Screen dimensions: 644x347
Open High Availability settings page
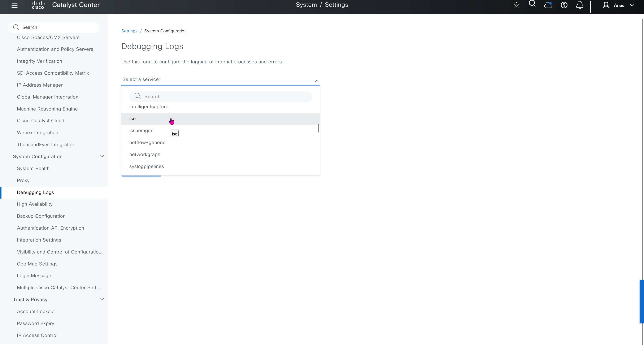click(x=35, y=204)
